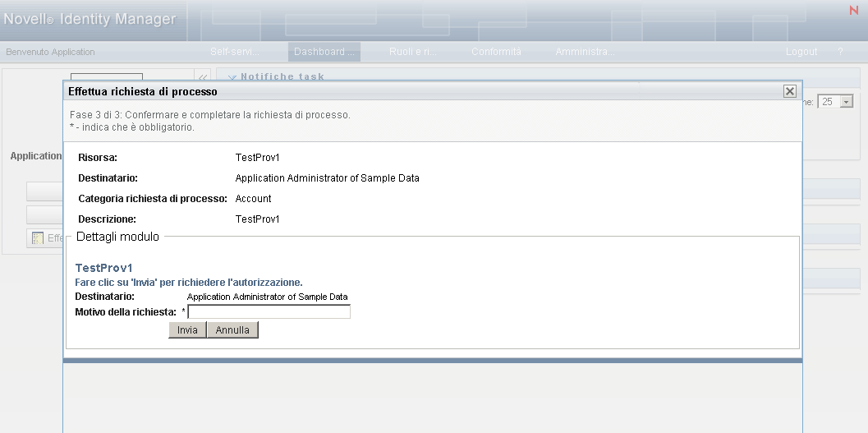Click the Novell Identity Manager title
The width and height of the screenshot is (868, 433).
coord(90,20)
